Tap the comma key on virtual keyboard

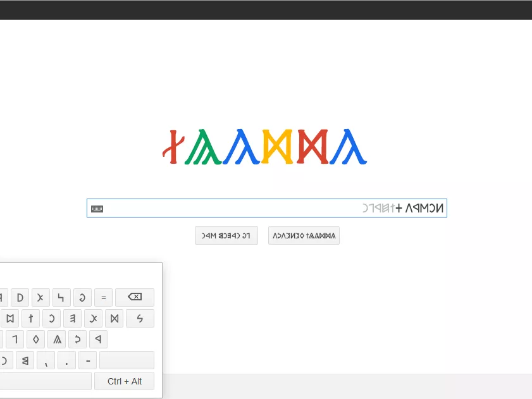pyautogui.click(x=46, y=360)
